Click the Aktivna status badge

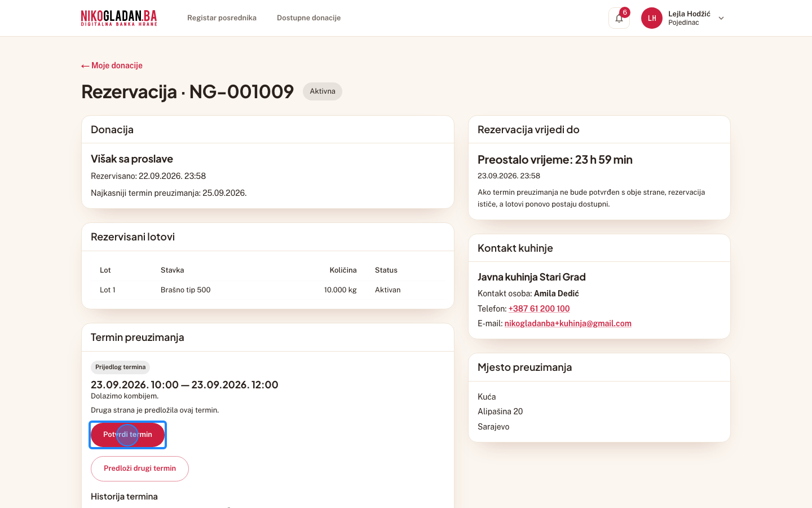pos(323,91)
